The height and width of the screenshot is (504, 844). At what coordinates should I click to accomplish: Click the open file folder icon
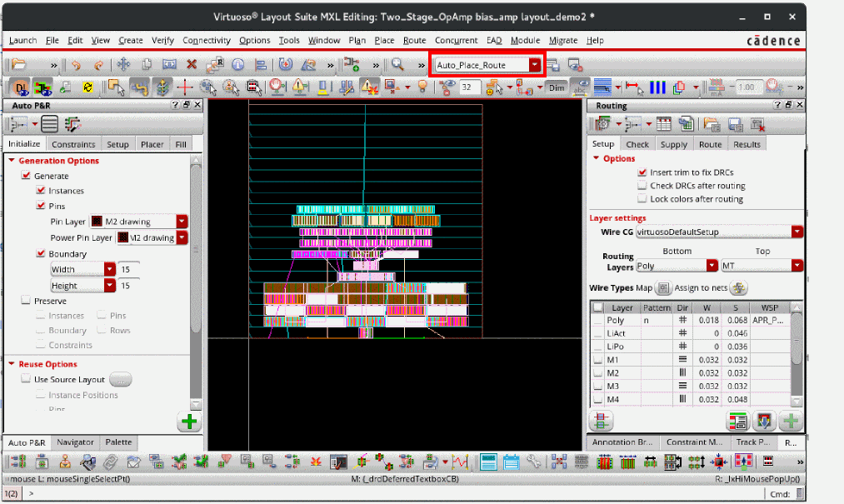[x=18, y=65]
